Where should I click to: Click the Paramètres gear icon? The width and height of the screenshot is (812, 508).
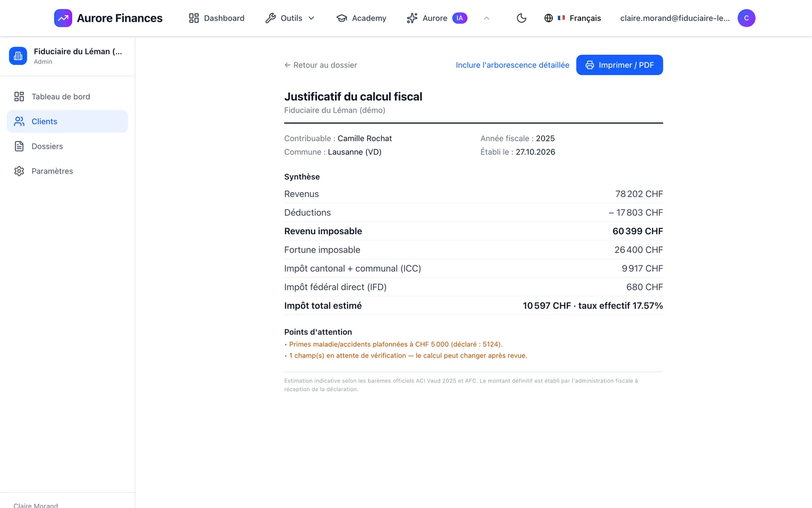tap(19, 171)
